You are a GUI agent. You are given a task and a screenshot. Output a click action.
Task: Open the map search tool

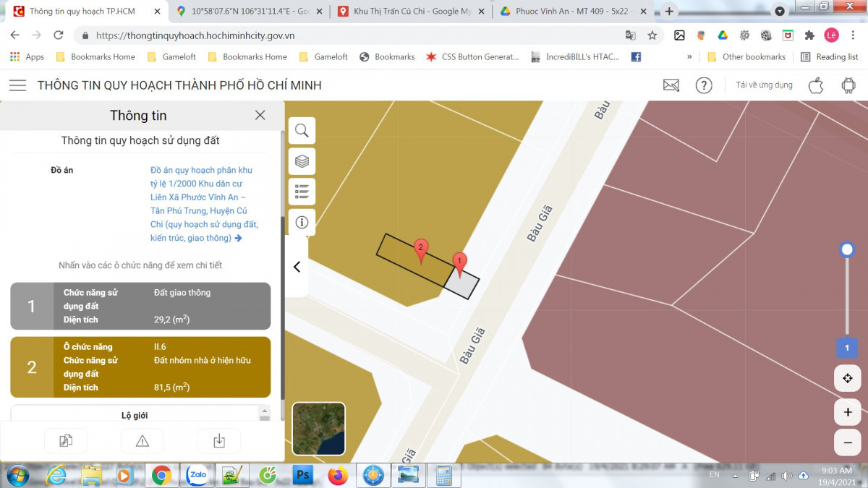point(302,131)
